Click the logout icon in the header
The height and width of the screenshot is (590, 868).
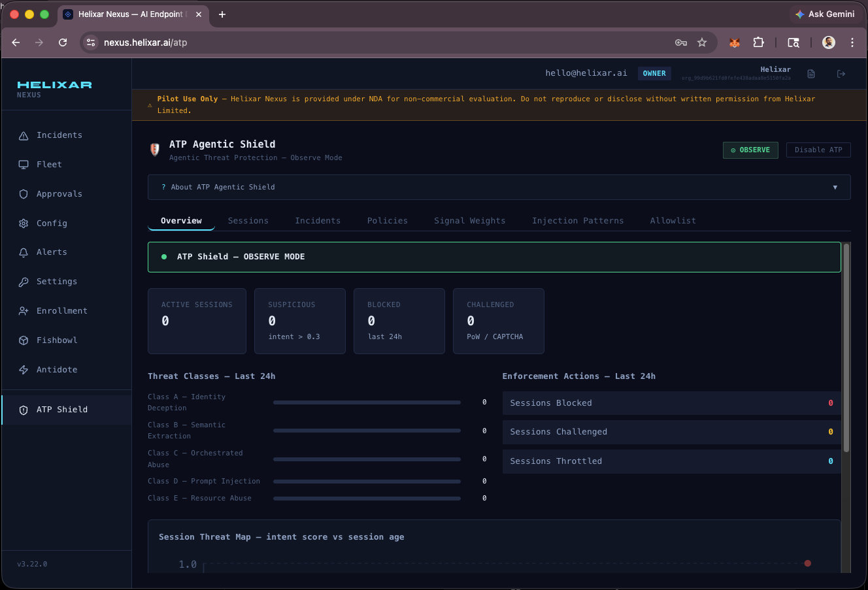click(x=841, y=74)
